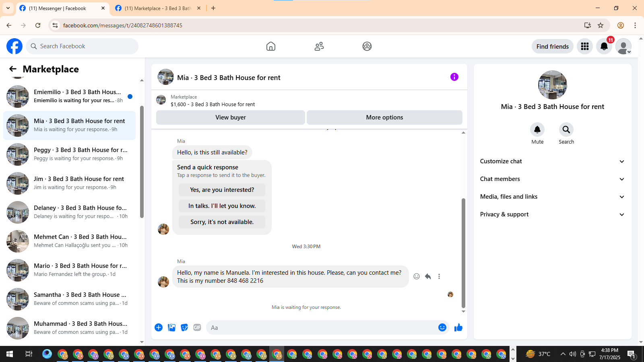This screenshot has height=362, width=644.
Task: Bookmark this page with the star icon
Action: (601, 25)
